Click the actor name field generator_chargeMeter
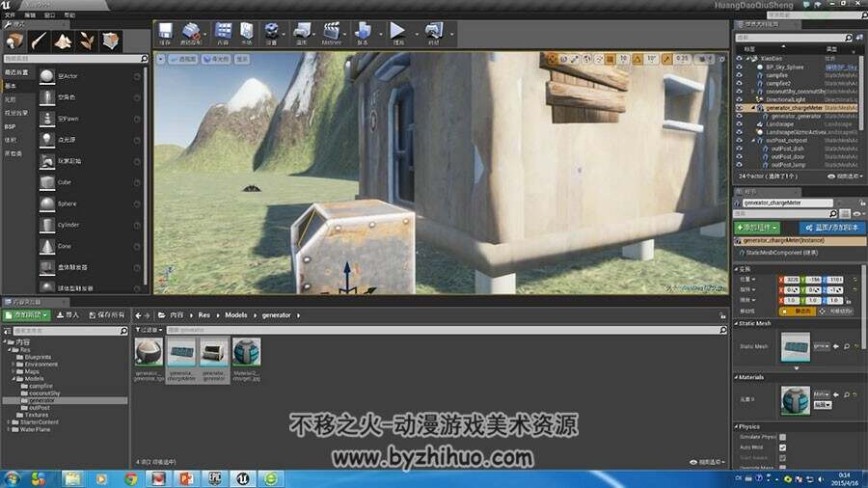The width and height of the screenshot is (868, 488). click(x=787, y=203)
